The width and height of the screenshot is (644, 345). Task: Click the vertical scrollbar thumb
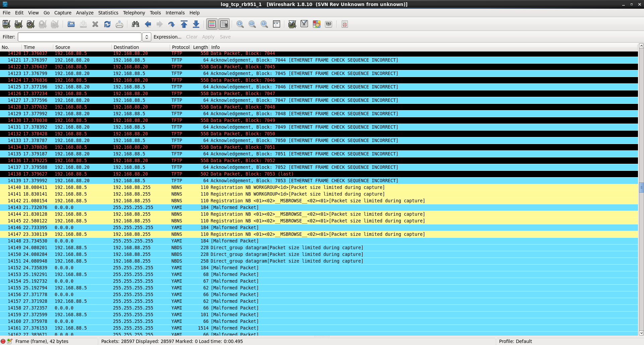641,188
